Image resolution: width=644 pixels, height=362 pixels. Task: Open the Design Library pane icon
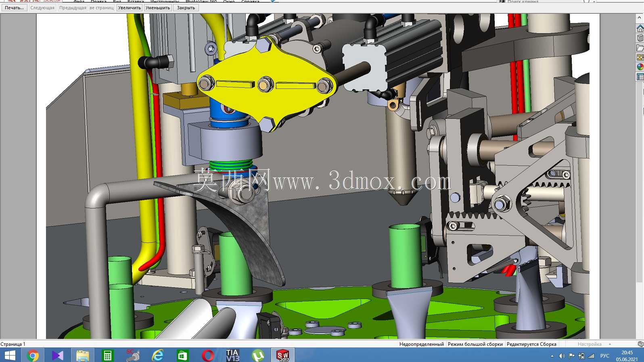[640, 38]
